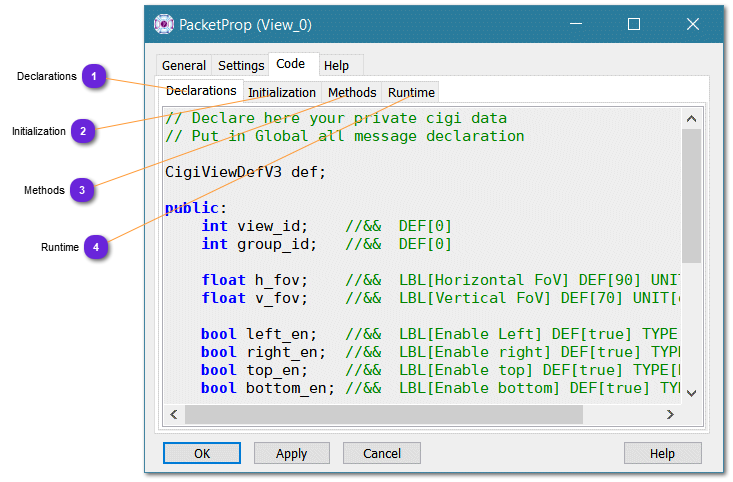Close the PacketProp dialog window
733x482 pixels.
point(692,24)
